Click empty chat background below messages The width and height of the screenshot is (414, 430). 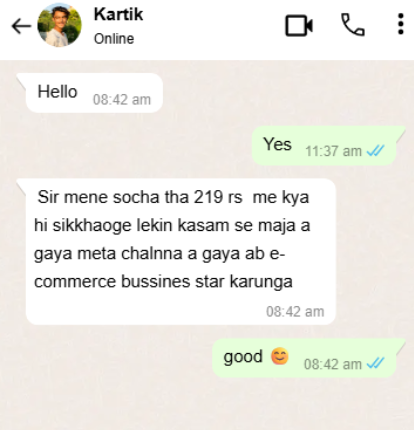[x=207, y=405]
